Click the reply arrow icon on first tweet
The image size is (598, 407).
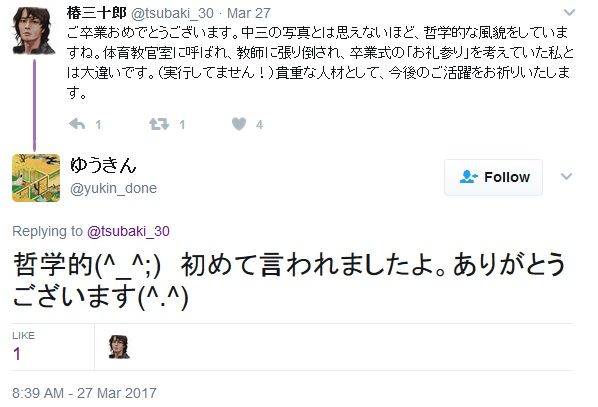[77, 124]
